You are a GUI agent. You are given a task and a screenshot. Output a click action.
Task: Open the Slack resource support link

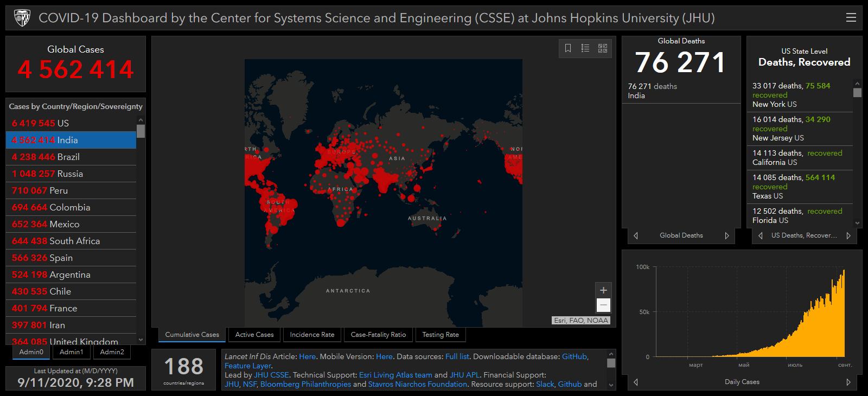[545, 384]
